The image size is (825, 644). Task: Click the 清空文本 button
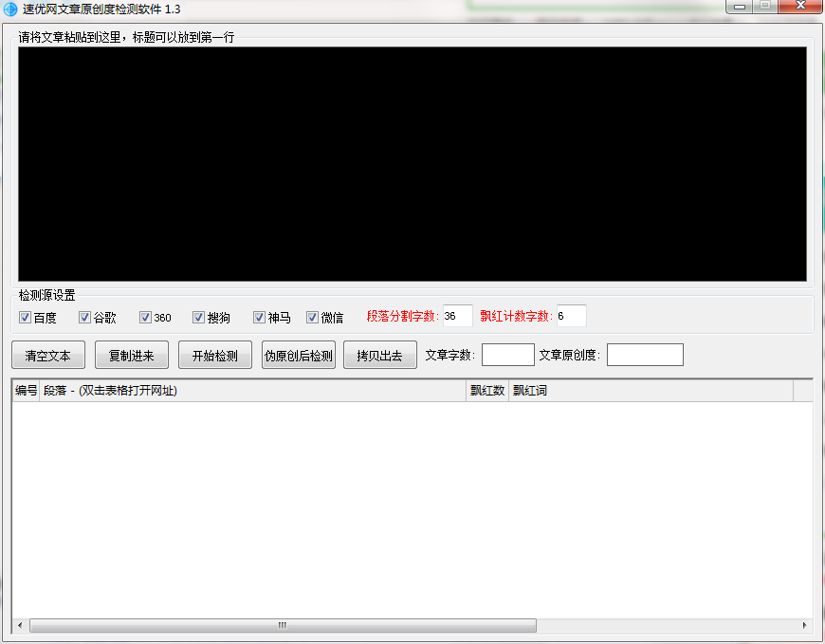pyautogui.click(x=47, y=355)
